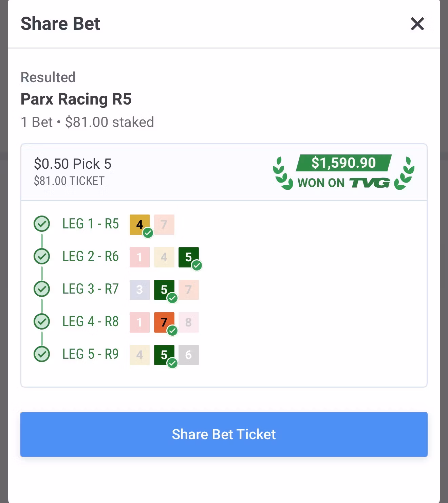The image size is (448, 503).
Task: Click the Parx Racing R5 heading
Action: click(76, 99)
